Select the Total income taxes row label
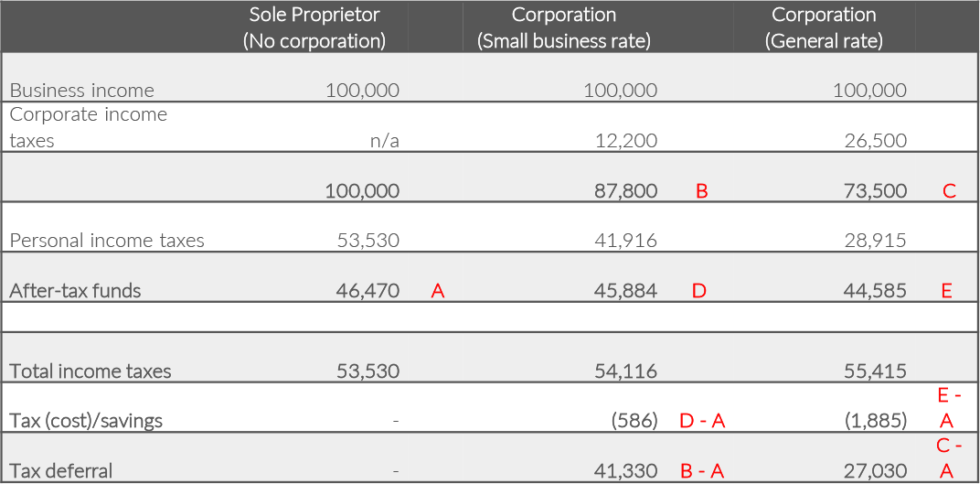Image resolution: width=980 pixels, height=484 pixels. click(91, 371)
